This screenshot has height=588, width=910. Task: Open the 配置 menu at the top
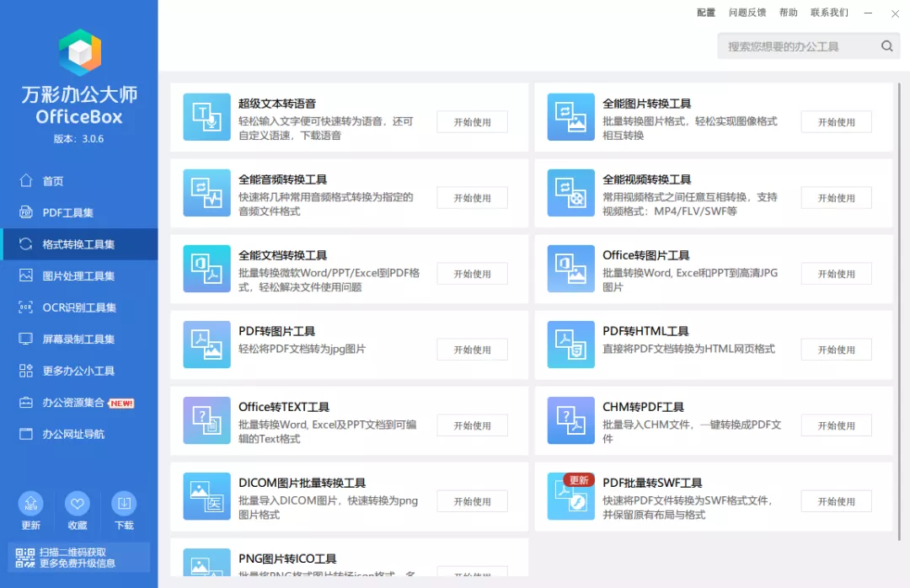(x=705, y=13)
